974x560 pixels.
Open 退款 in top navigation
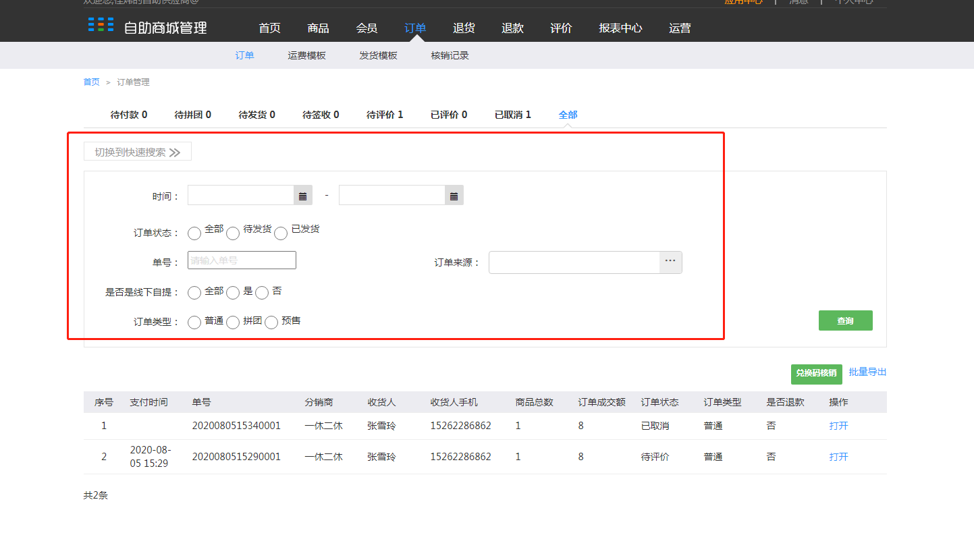tap(512, 28)
